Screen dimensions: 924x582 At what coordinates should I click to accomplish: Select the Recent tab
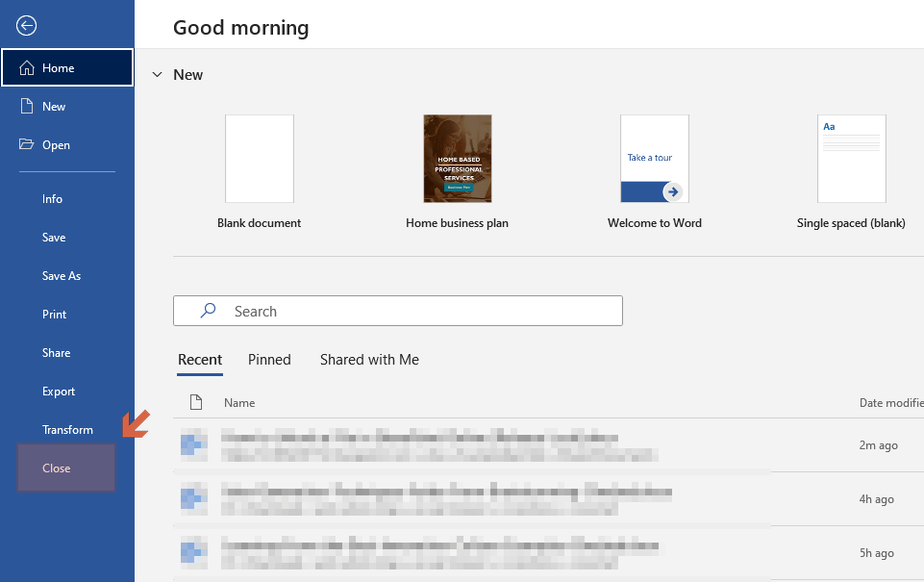200,359
